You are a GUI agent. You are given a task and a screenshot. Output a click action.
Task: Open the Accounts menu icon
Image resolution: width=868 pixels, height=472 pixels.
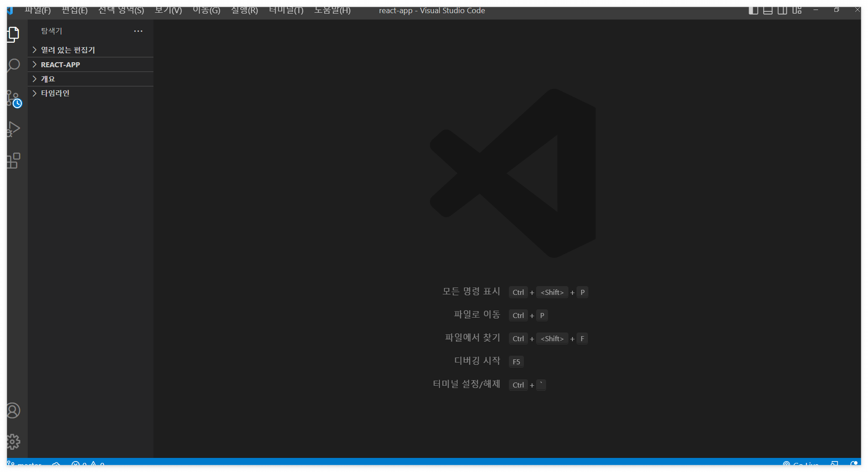tap(14, 411)
